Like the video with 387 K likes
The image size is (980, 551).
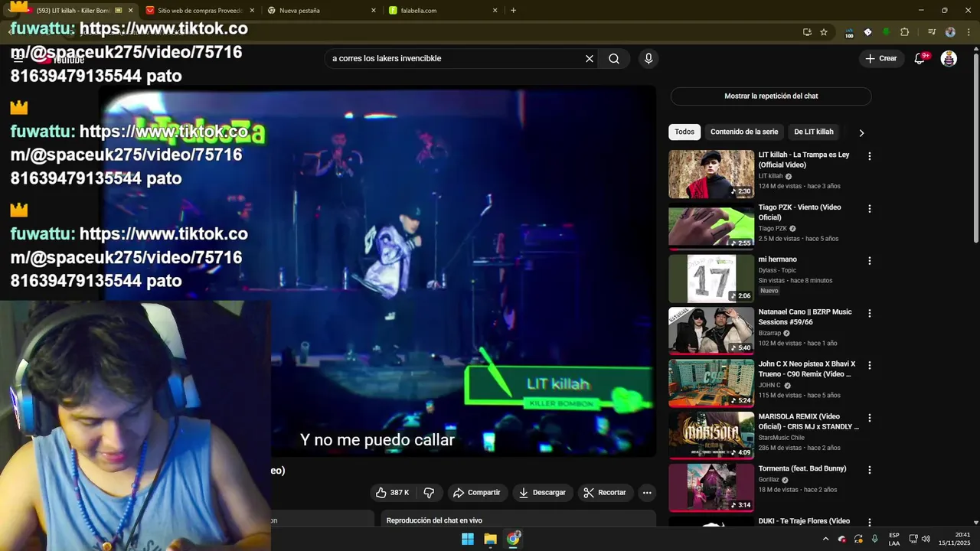coord(392,493)
